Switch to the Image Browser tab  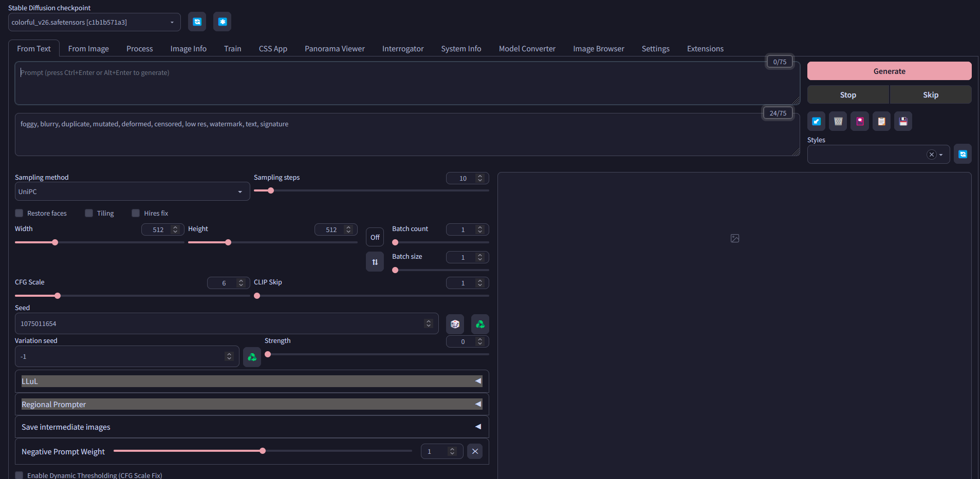coord(598,48)
